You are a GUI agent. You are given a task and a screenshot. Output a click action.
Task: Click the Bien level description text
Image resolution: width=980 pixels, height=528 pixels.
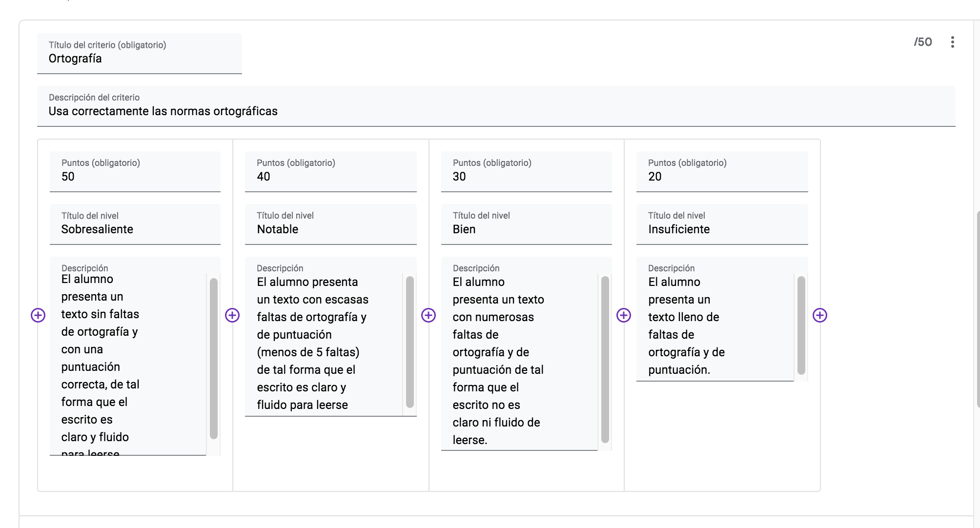[x=498, y=361]
